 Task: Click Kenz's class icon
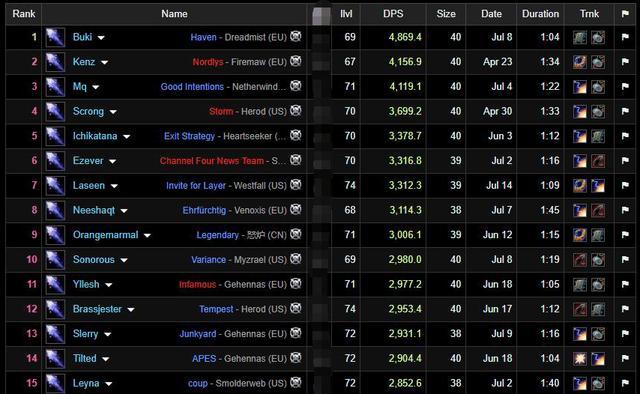click(55, 62)
